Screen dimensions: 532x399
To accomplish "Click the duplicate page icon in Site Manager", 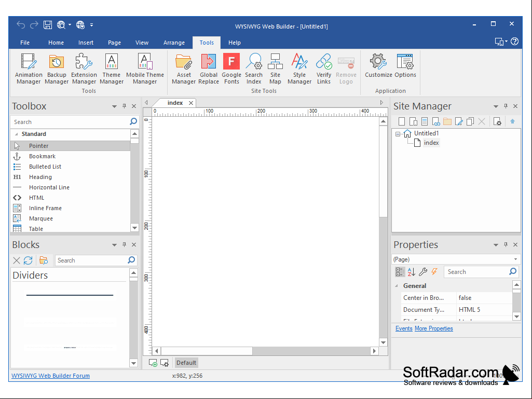I will click(470, 121).
